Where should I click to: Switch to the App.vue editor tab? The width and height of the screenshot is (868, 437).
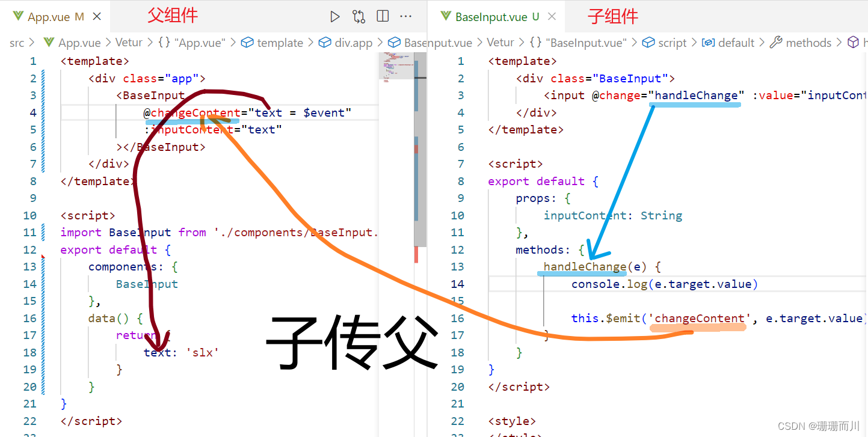tap(55, 17)
